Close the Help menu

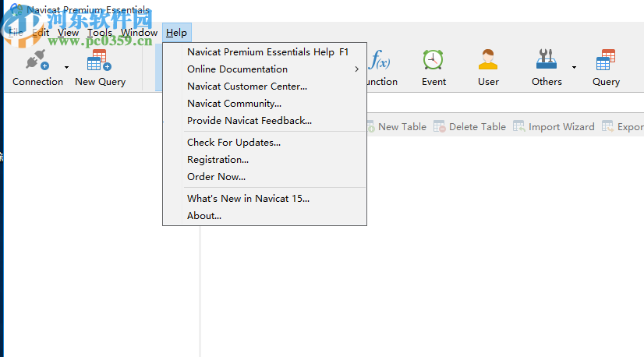[x=177, y=33]
